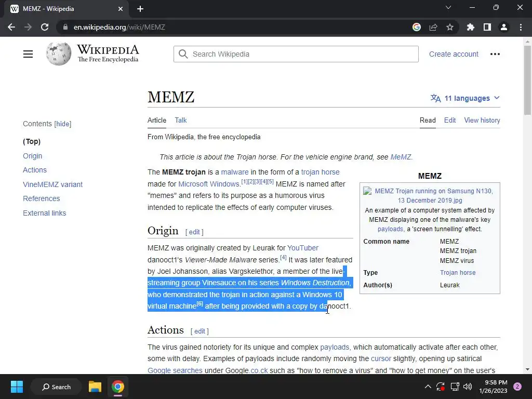Open Chrome's three-dot menu
Screen dimensions: 532x399
[x=521, y=27]
